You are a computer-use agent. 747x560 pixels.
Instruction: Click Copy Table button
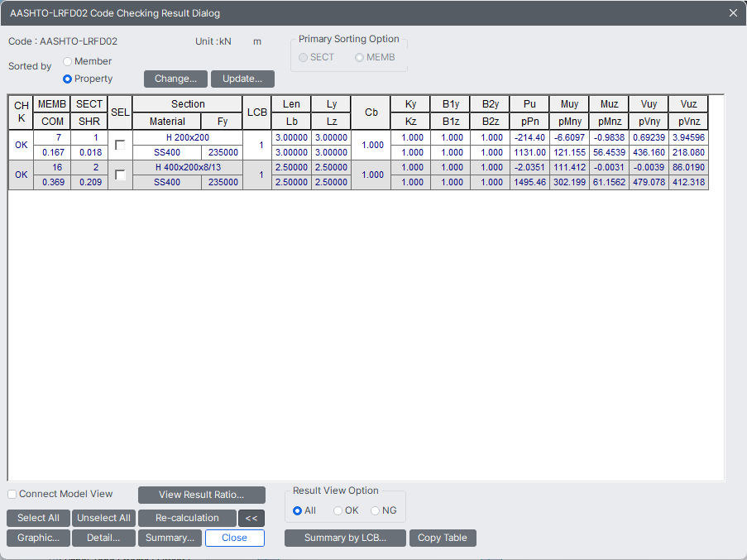443,538
